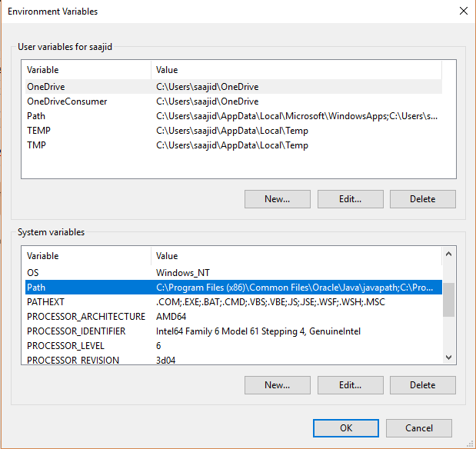Click New under System variables
Screen dimensions: 476x449
tap(277, 385)
